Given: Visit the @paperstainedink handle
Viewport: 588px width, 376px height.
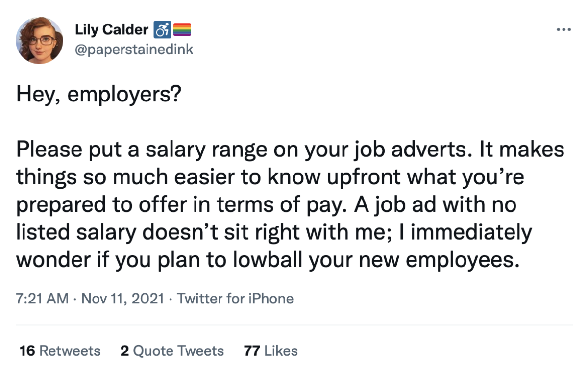Looking at the screenshot, I should click(x=134, y=49).
